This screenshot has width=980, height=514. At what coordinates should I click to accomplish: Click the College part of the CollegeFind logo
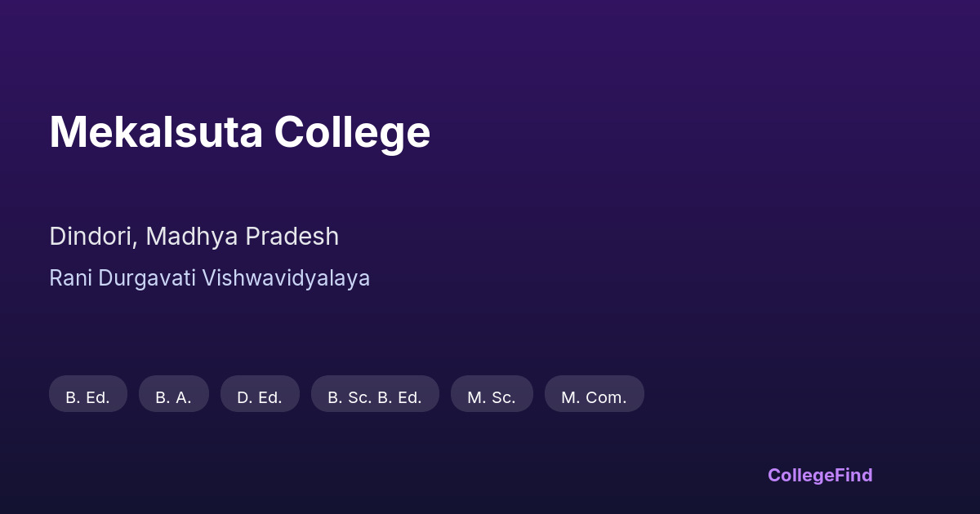(800, 475)
